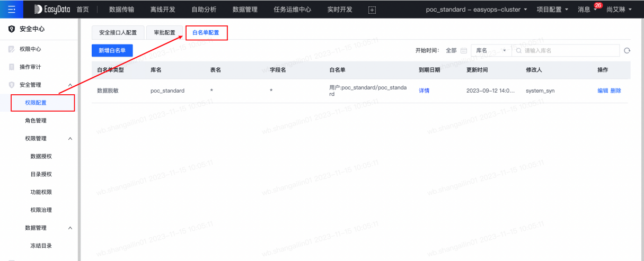The height and width of the screenshot is (261, 644).
Task: Click the 白名单类型 column header
Action: pyautogui.click(x=110, y=70)
